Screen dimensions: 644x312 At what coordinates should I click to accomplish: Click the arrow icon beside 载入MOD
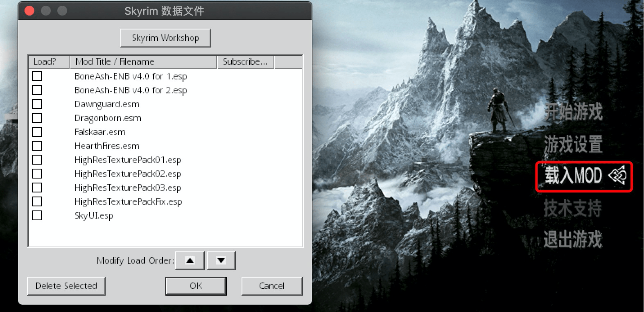pyautogui.click(x=617, y=176)
